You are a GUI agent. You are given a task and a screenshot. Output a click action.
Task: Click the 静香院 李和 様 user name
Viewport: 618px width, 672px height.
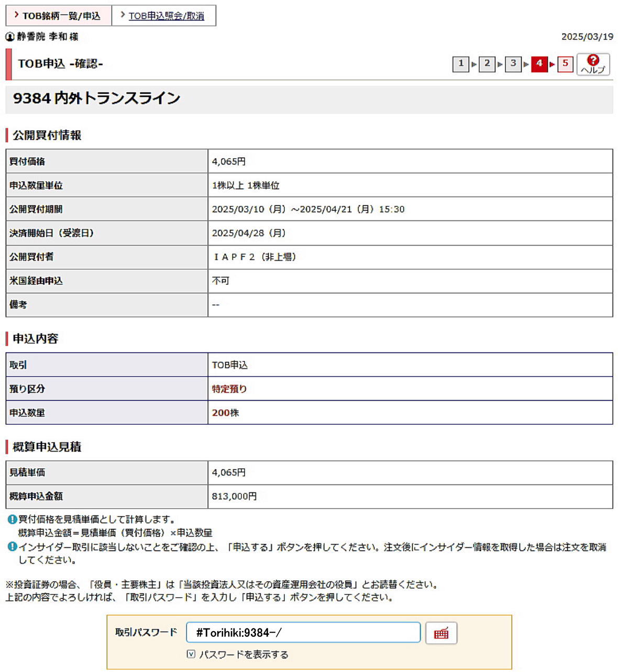pos(48,37)
